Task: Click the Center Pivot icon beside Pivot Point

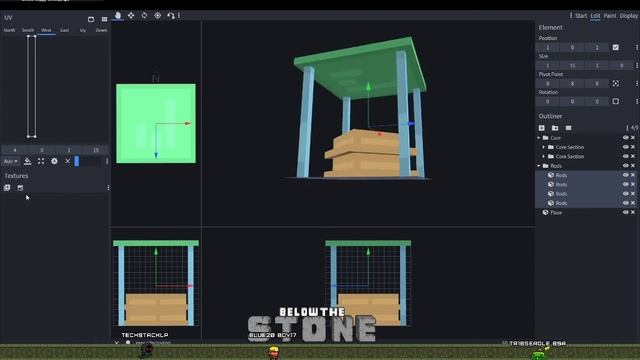Action: click(616, 83)
